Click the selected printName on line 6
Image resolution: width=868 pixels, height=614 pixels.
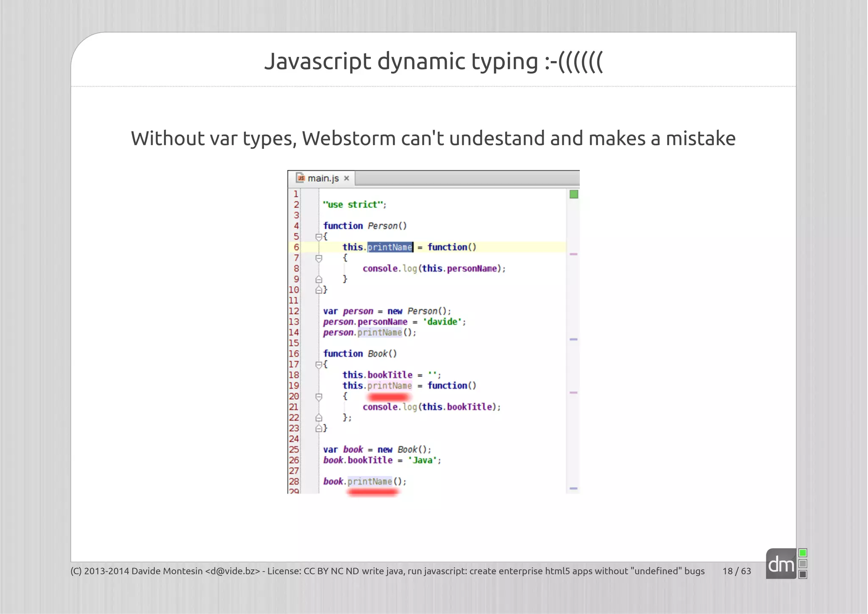tap(390, 247)
